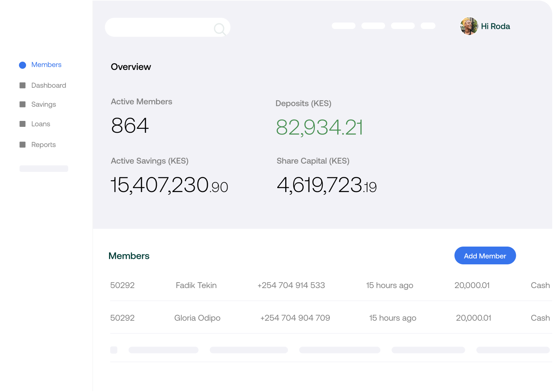
Task: Select the Savings sidebar entry
Action: [x=43, y=104]
